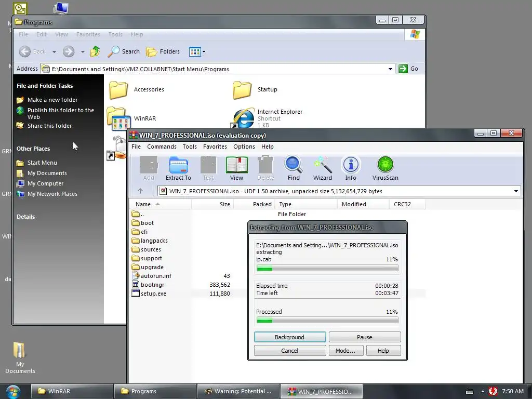Expand the WinRAR archive path dropdown
The image size is (532, 399).
(x=516, y=191)
